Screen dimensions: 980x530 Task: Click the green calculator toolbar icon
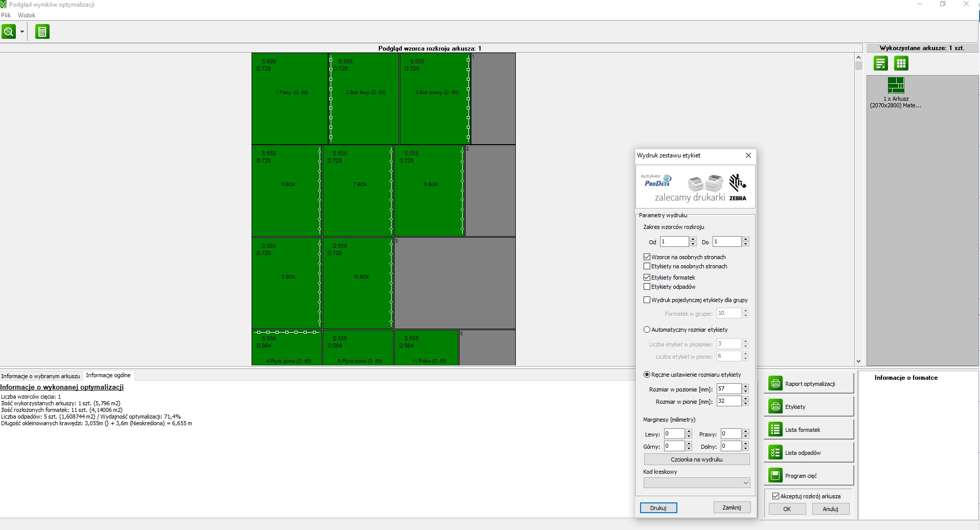(42, 32)
